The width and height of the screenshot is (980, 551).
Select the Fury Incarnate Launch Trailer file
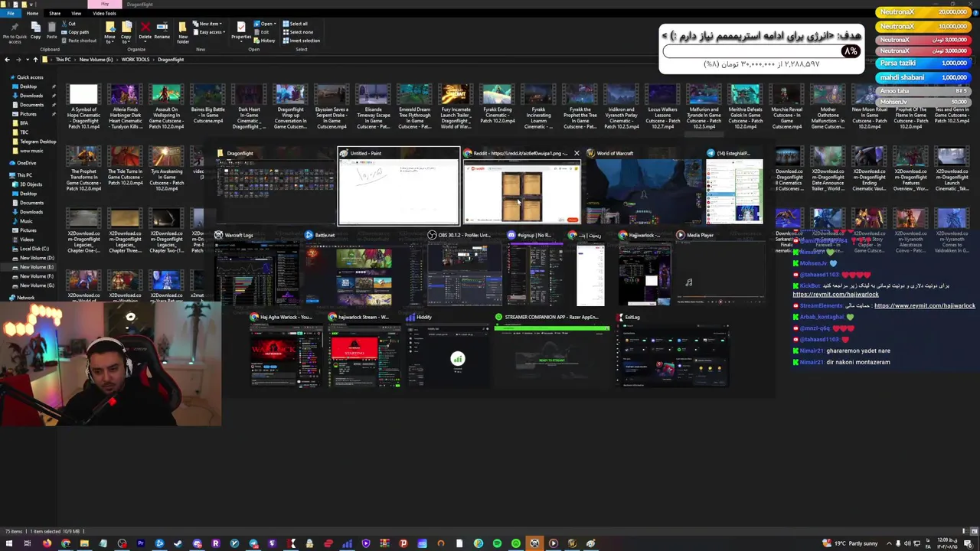pos(456,106)
